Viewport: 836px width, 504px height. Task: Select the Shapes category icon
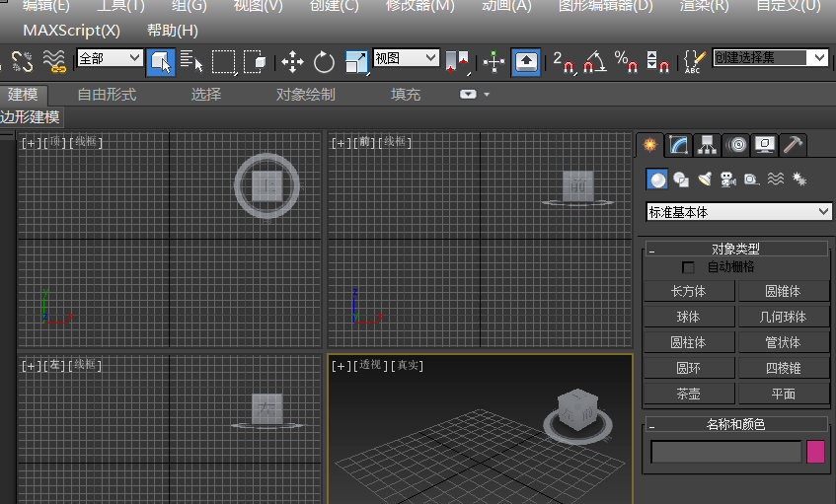point(681,180)
